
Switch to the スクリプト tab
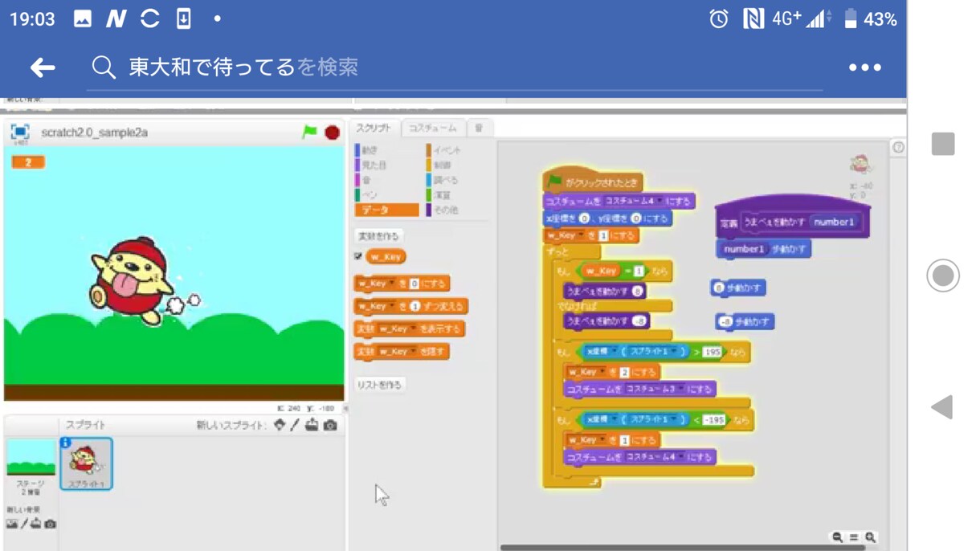coord(374,129)
